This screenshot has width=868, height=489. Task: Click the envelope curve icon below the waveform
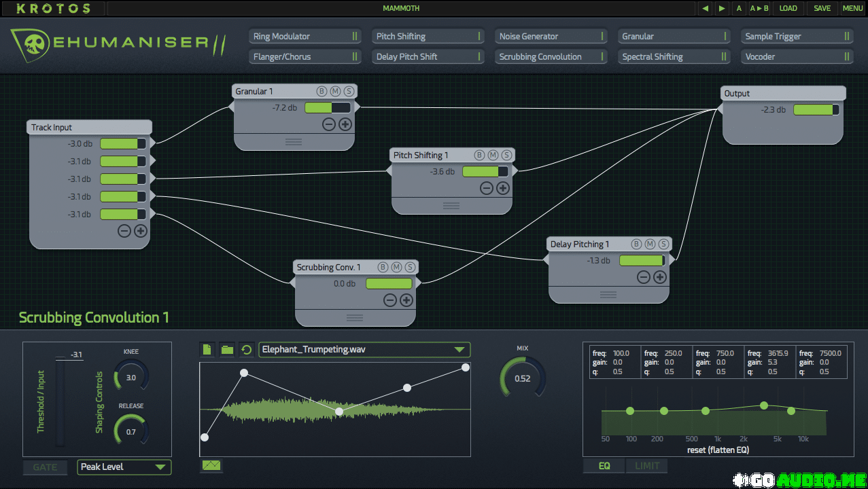click(x=211, y=466)
